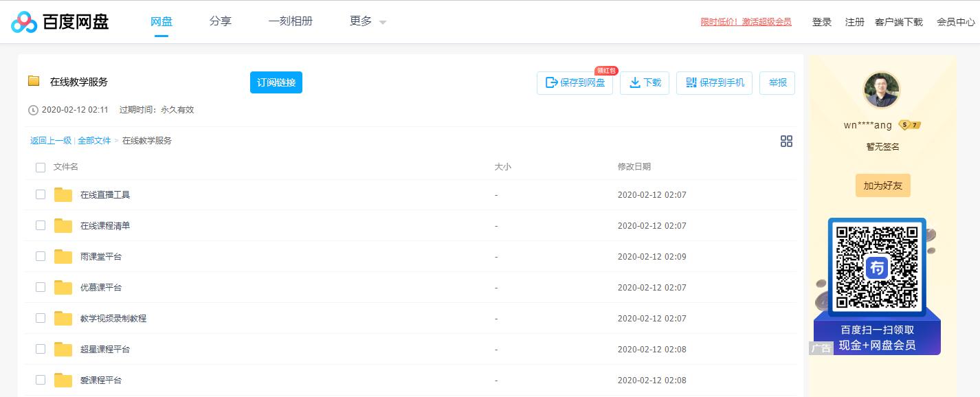Click 保存到手机 button
980x397 pixels.
pos(715,83)
